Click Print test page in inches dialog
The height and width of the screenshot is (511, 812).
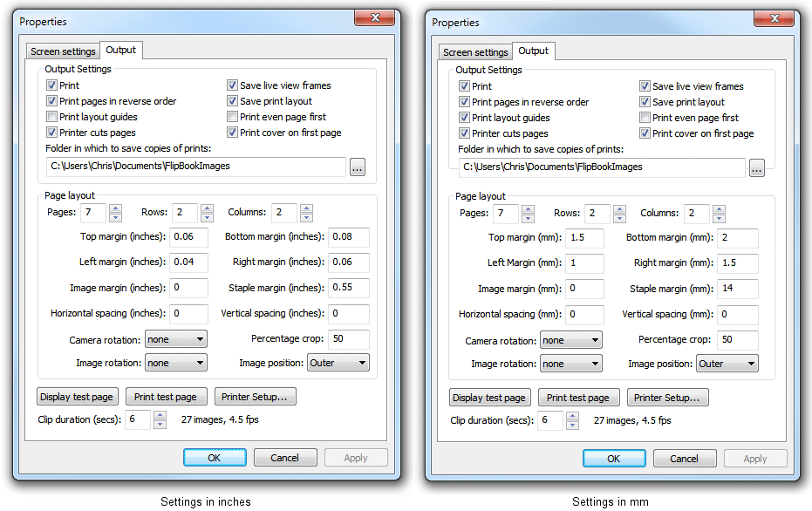click(167, 397)
